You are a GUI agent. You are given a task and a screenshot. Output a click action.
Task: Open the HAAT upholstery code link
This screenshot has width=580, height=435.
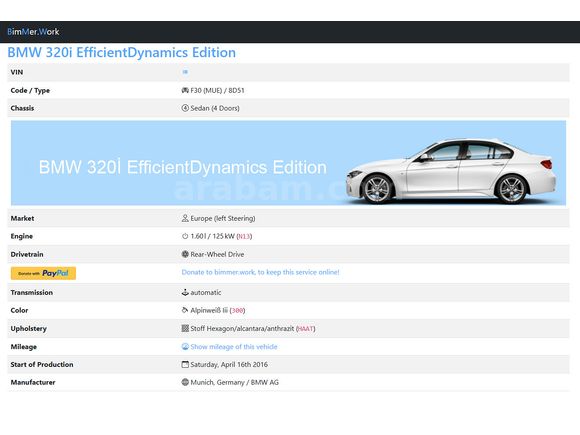click(306, 328)
